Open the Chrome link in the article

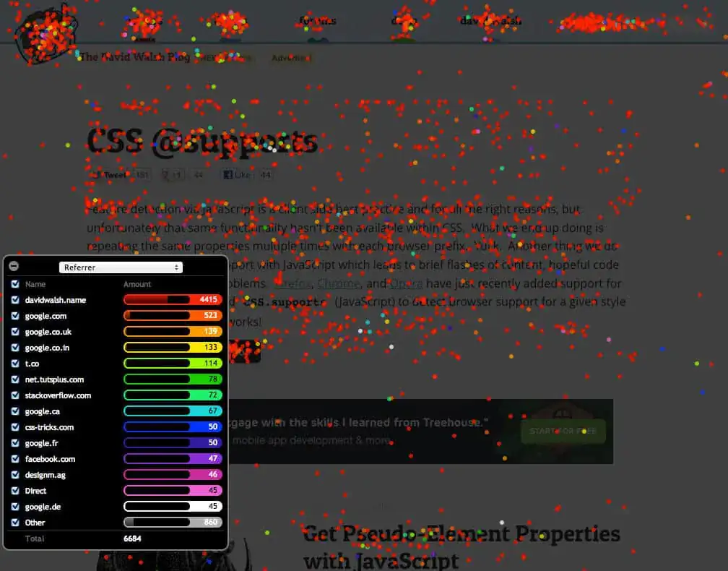coord(337,283)
